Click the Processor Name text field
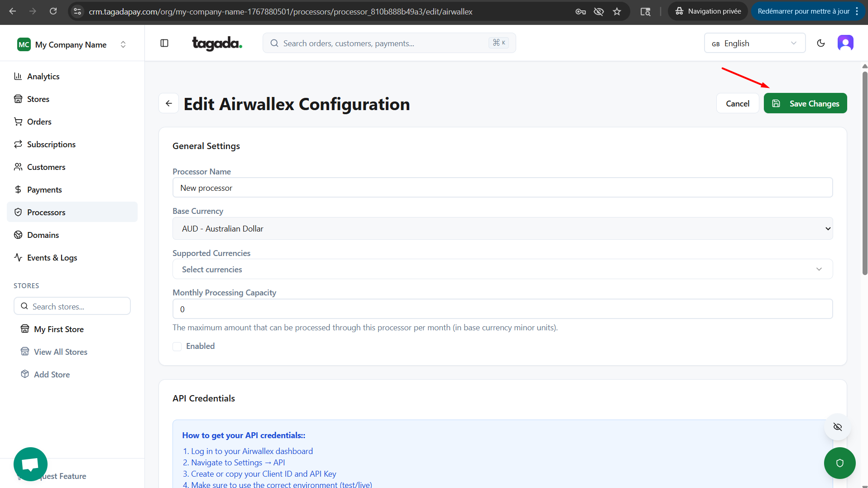Image resolution: width=868 pixels, height=488 pixels. [x=502, y=188]
